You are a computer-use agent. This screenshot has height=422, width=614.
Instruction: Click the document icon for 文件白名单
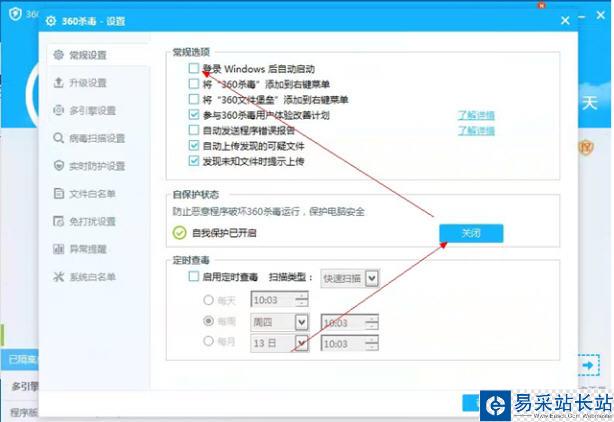coord(58,193)
